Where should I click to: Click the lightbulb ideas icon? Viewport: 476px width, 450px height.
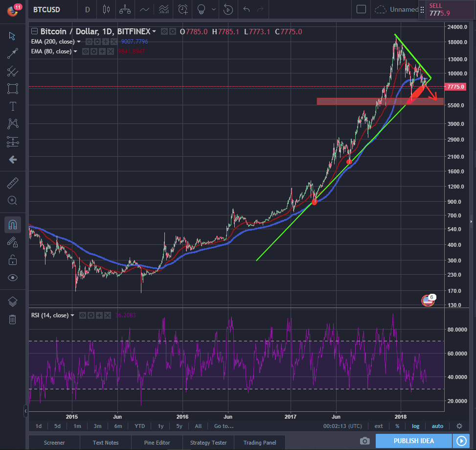click(201, 9)
